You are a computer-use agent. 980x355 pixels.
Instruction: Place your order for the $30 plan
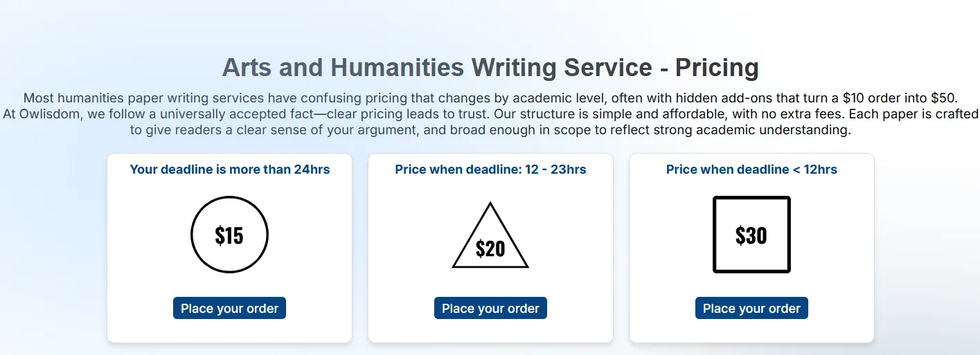coord(751,309)
